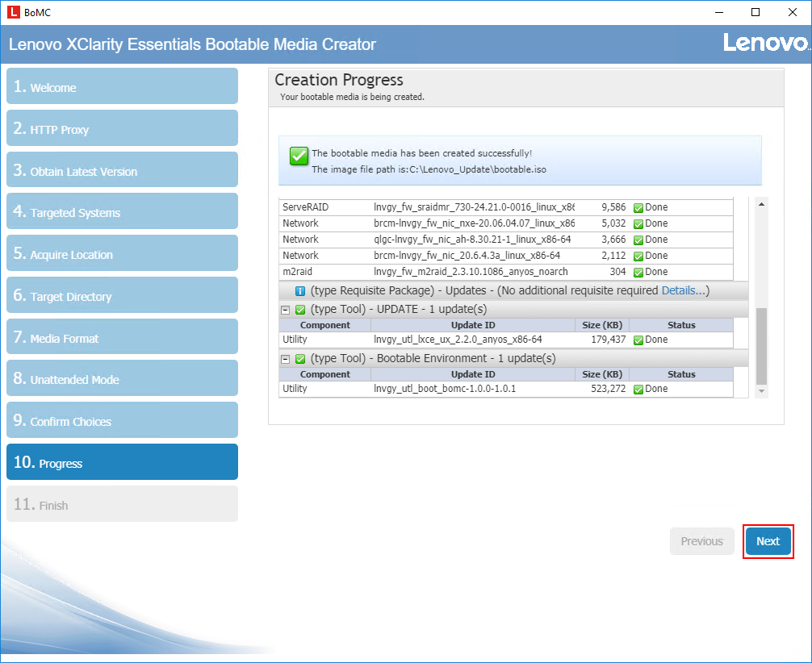
Task: Click the 523,272 size value
Action: (608, 389)
